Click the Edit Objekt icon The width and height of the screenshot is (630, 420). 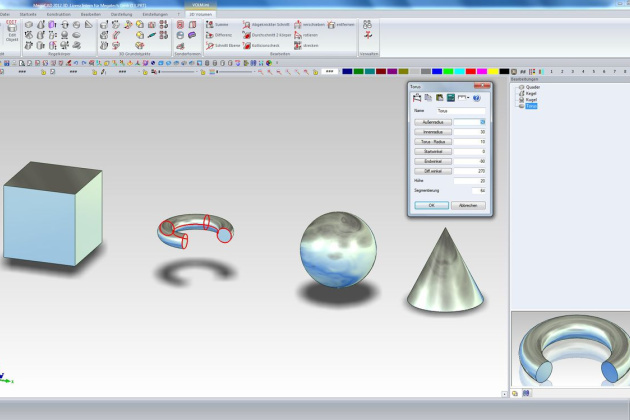pos(10,30)
